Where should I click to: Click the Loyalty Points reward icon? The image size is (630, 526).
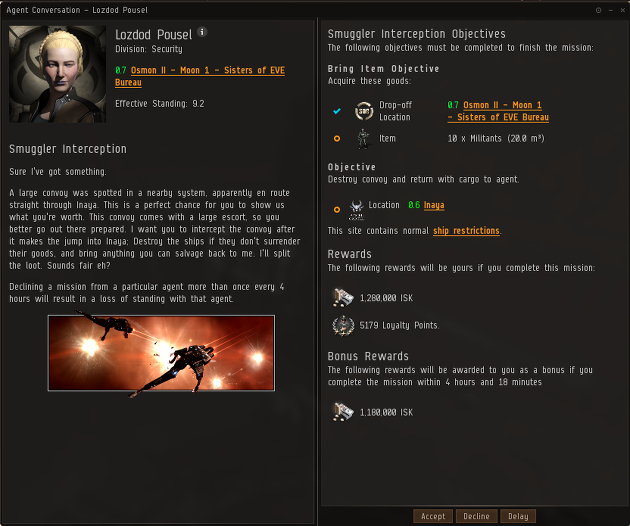coord(344,325)
